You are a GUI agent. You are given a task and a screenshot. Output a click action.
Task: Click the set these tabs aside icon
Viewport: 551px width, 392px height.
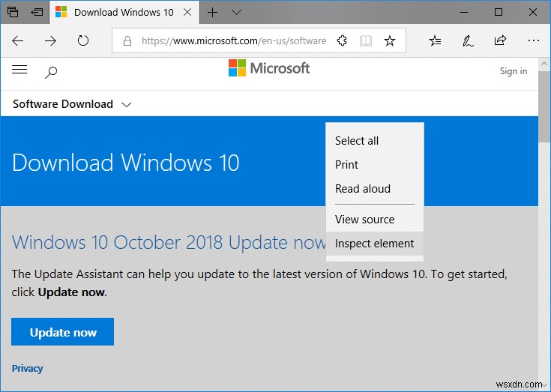pyautogui.click(x=37, y=12)
